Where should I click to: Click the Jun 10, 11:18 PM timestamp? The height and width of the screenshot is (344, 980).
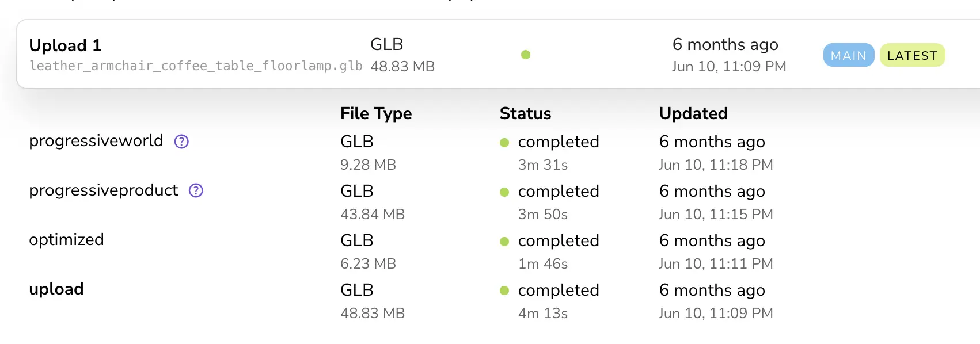[716, 165]
